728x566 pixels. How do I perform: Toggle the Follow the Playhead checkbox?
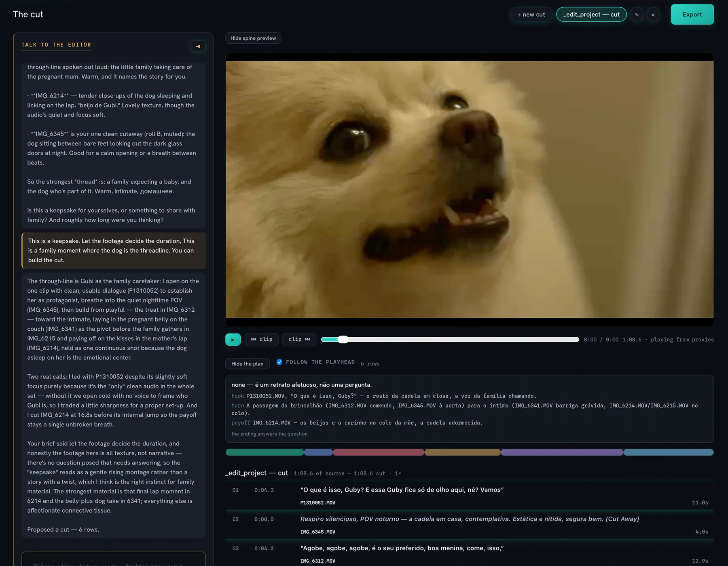(279, 362)
